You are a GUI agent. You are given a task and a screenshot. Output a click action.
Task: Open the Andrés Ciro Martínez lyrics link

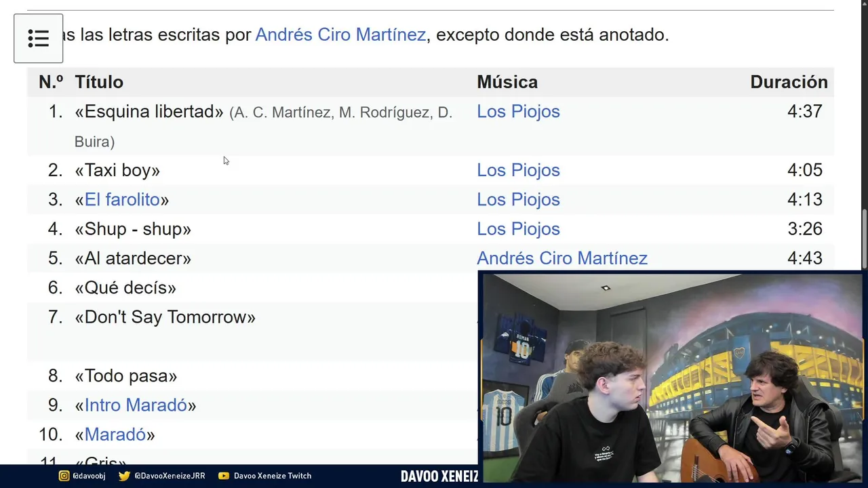click(x=340, y=35)
